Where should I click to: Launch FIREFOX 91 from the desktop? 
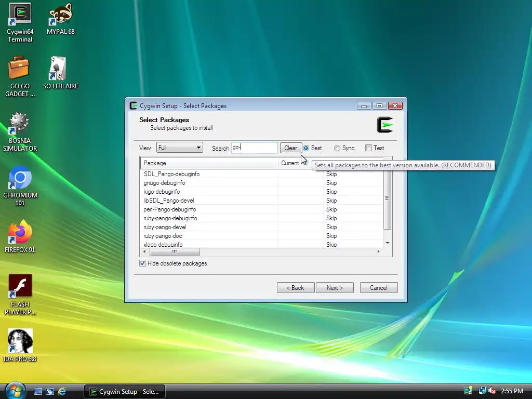pos(20,236)
